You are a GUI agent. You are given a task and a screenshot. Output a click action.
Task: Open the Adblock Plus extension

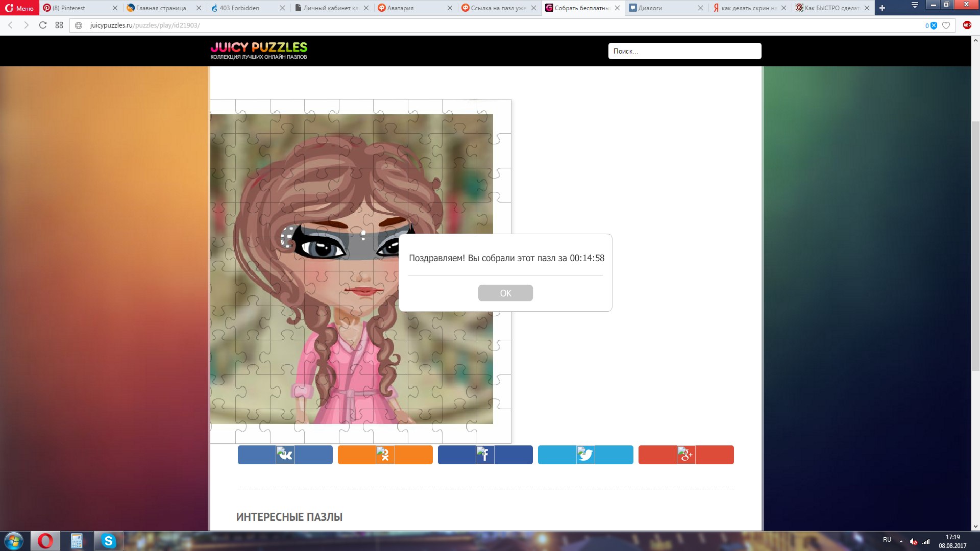coord(967,25)
